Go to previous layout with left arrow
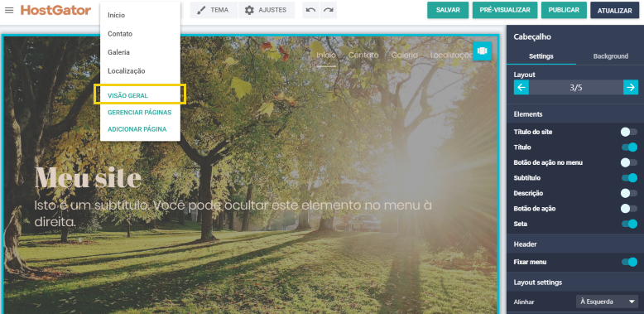644x314 pixels. pyautogui.click(x=521, y=87)
